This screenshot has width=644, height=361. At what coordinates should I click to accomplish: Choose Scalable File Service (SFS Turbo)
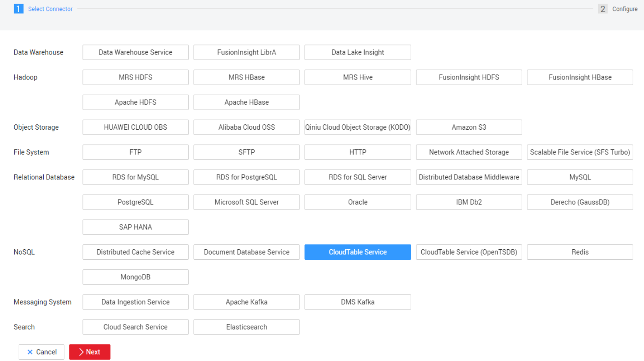pos(580,152)
